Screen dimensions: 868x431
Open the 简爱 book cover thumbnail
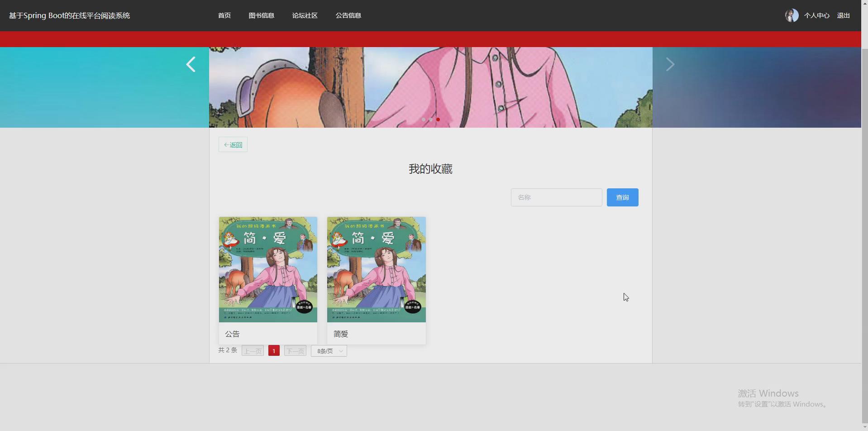pos(377,269)
